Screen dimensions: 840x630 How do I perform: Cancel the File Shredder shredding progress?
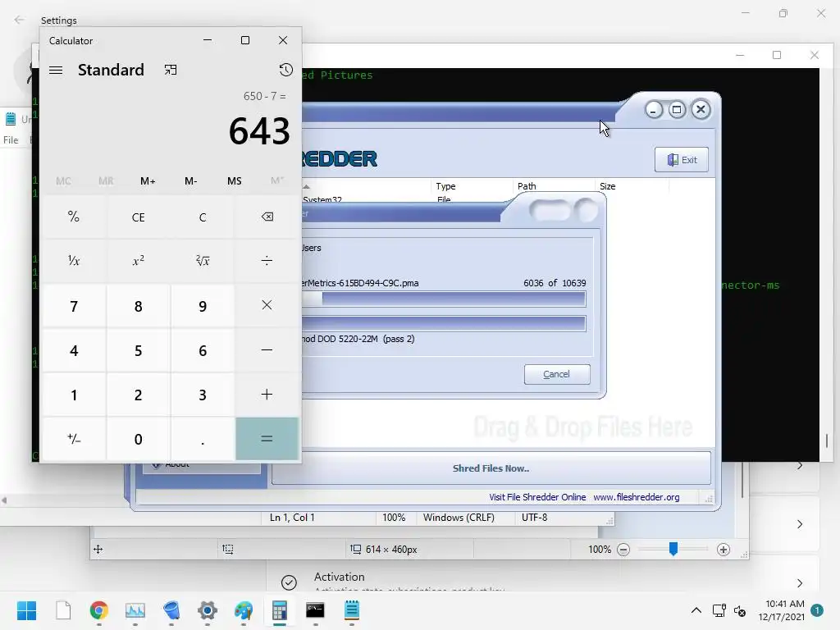point(557,374)
